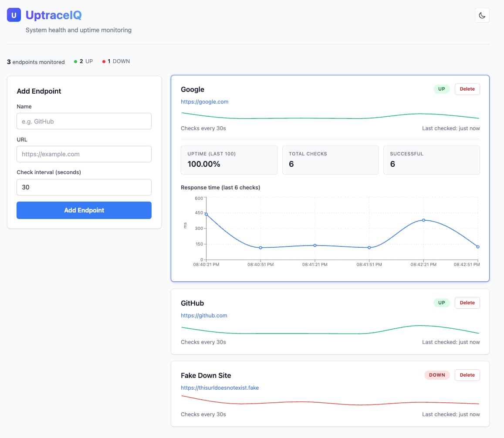Viewport: 504px width, 438px height.
Task: Click the UptraceIQ title text
Action: point(53,15)
